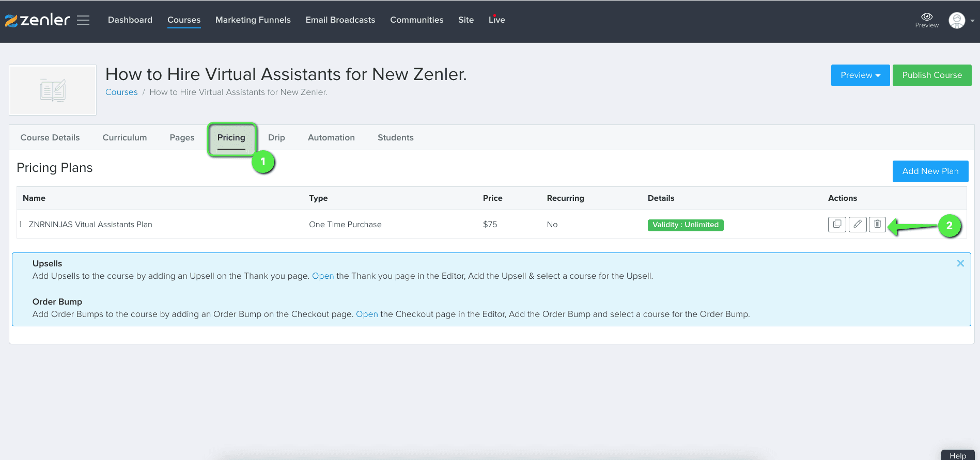Click the Preview eye icon in navbar
The height and width of the screenshot is (460, 980).
tap(927, 17)
